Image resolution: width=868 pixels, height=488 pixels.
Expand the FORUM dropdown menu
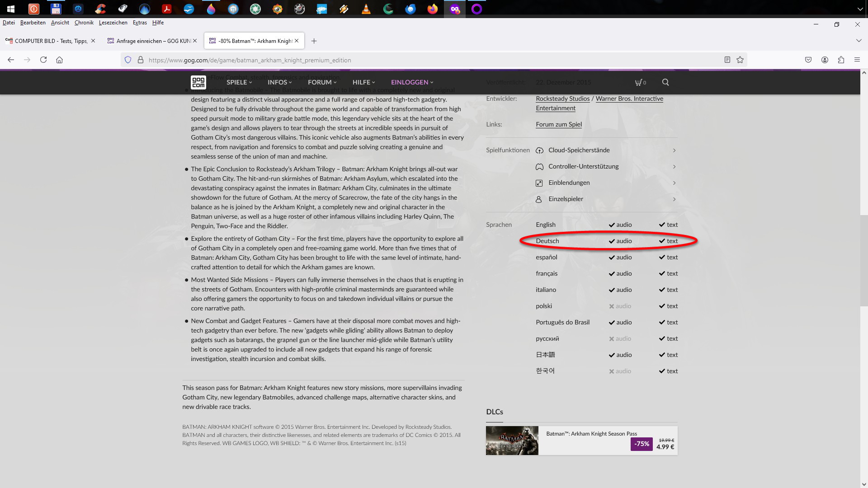(322, 82)
